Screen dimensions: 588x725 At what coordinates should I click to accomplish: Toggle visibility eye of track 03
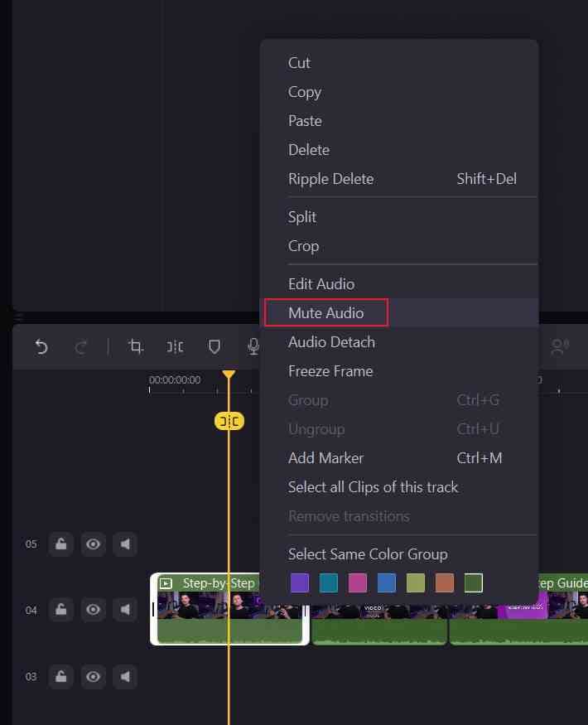[x=93, y=676]
